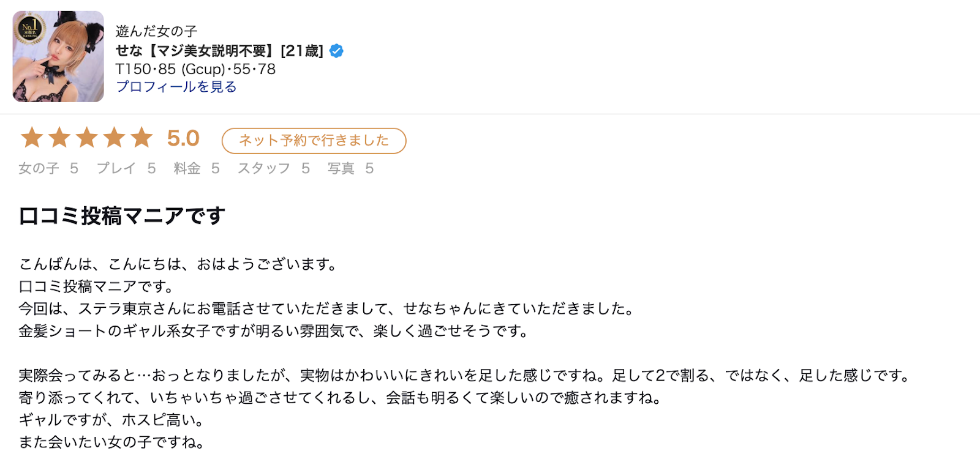980x462 pixels.
Task: Click the No.1 ranking gold badge
Action: click(x=30, y=28)
